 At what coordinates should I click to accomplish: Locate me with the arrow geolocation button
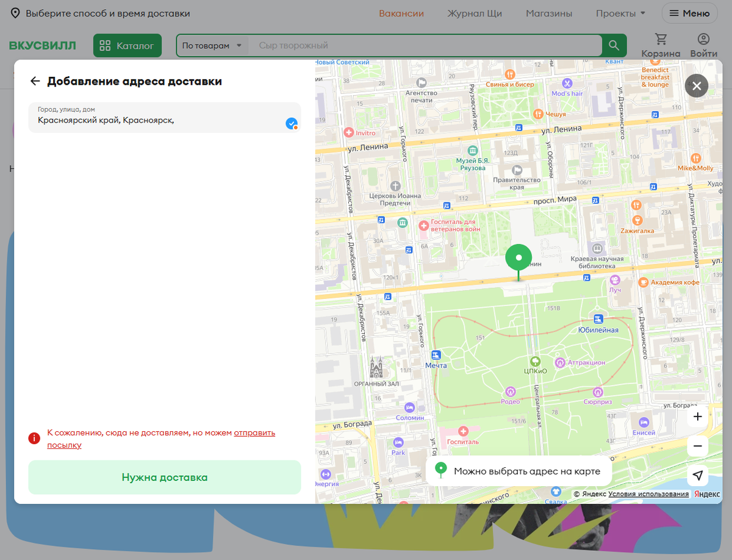click(x=698, y=475)
